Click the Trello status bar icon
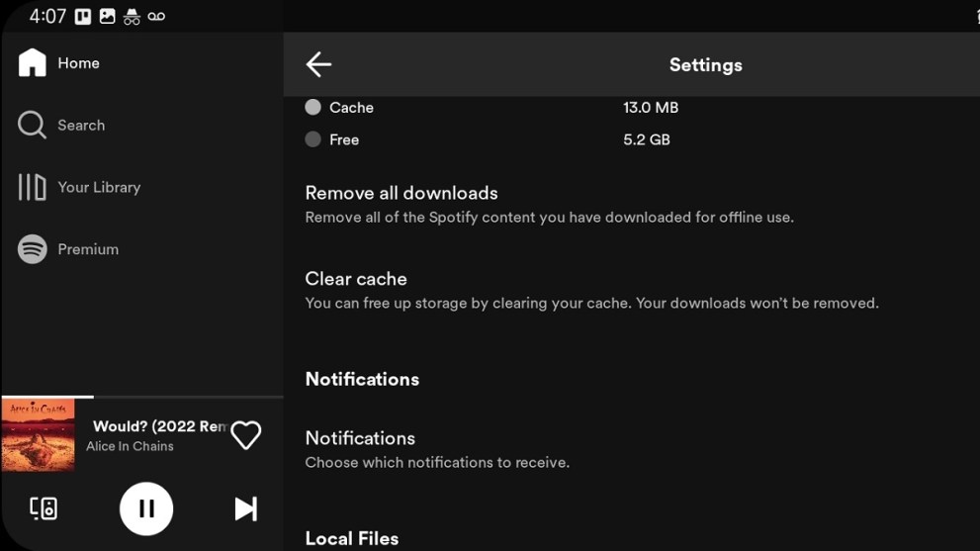 pyautogui.click(x=83, y=16)
